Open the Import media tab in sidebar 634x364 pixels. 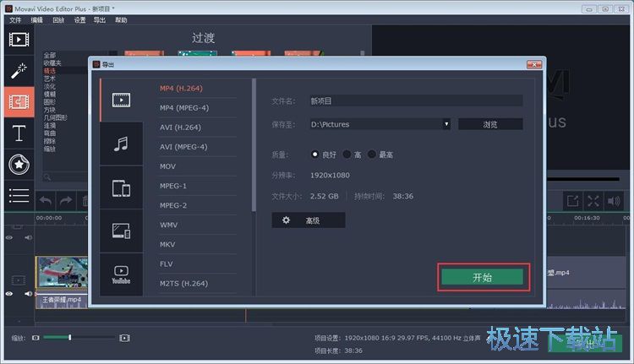[x=19, y=40]
